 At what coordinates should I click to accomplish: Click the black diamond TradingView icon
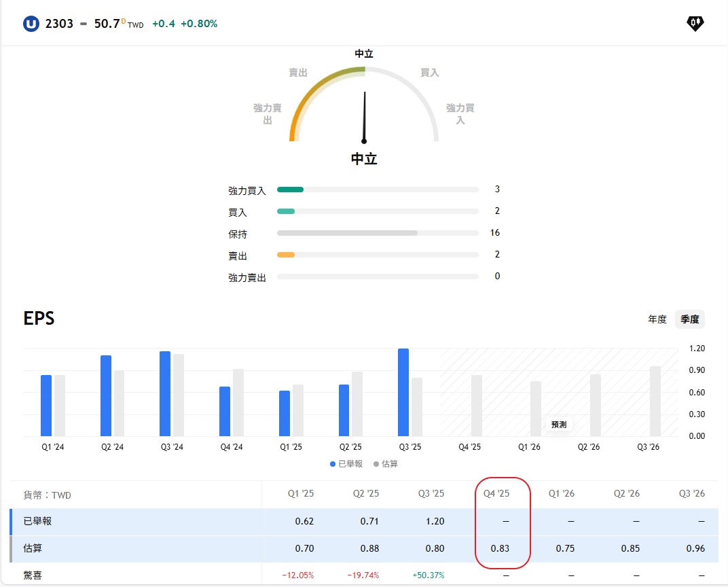695,22
